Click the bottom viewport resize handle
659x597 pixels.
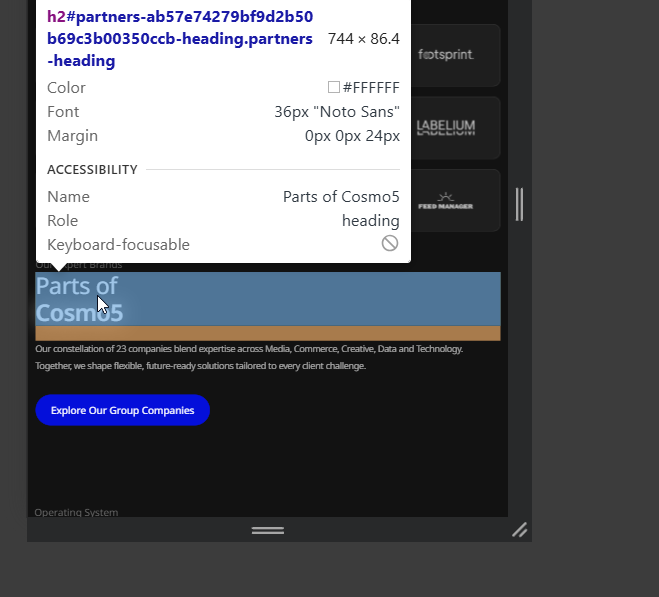268,531
